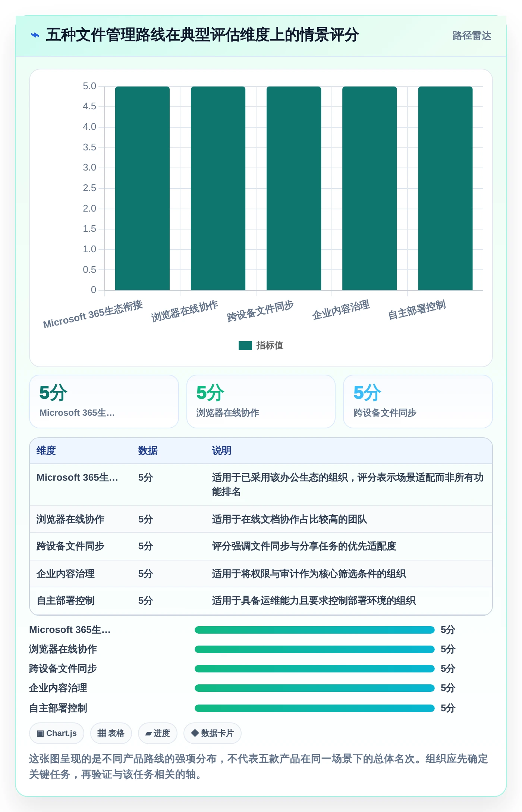Image resolution: width=522 pixels, height=812 pixels.
Task: Click the 浏览器在线协作 progress bar
Action: coord(315,649)
